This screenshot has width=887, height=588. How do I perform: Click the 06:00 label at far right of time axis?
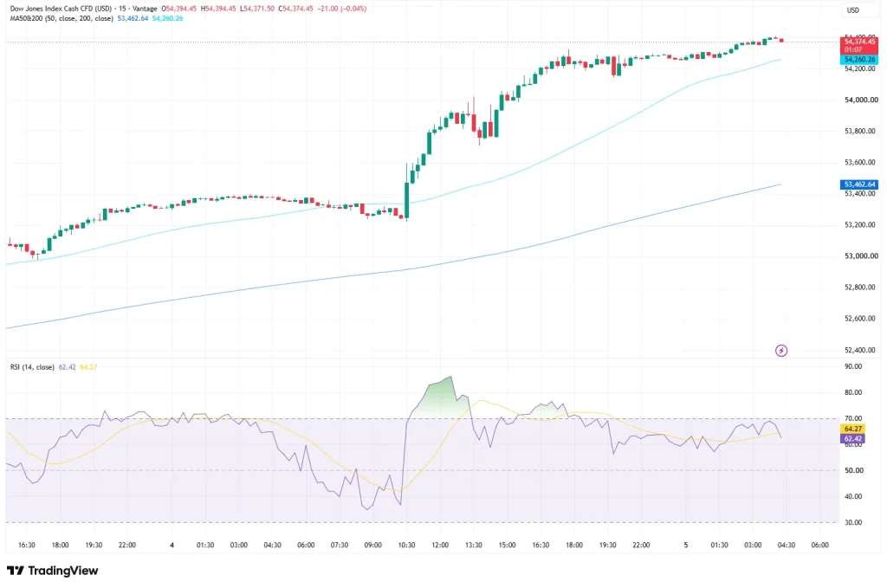coord(819,545)
